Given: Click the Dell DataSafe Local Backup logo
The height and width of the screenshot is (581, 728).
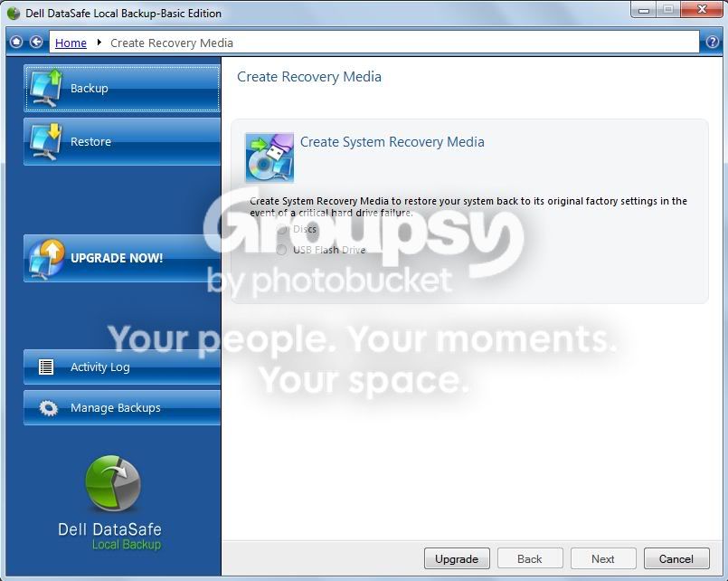Looking at the screenshot, I should click(110, 503).
